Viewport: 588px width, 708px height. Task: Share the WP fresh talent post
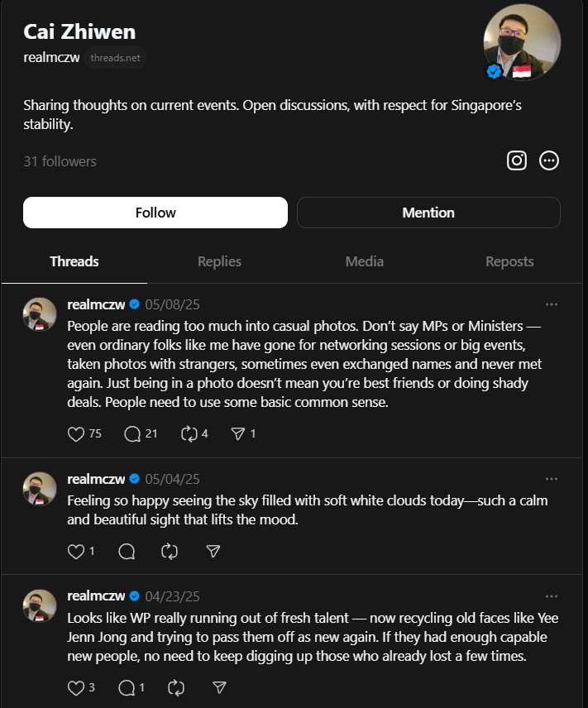219,687
